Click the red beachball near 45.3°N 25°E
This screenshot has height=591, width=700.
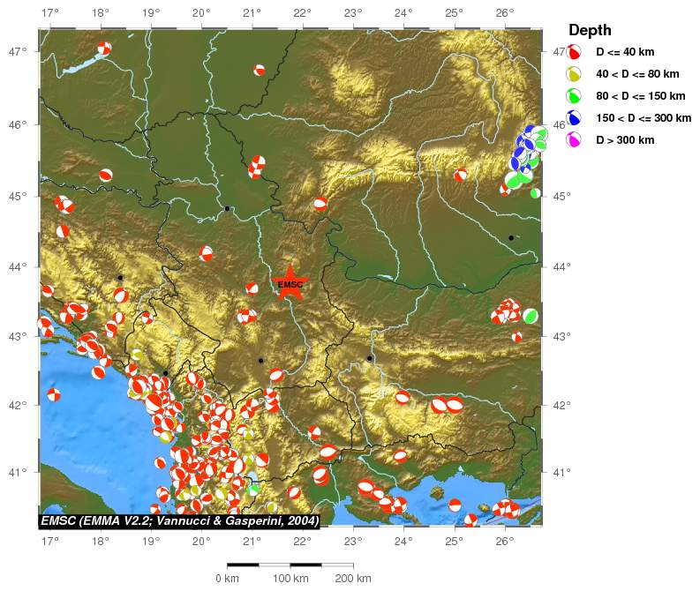461,175
